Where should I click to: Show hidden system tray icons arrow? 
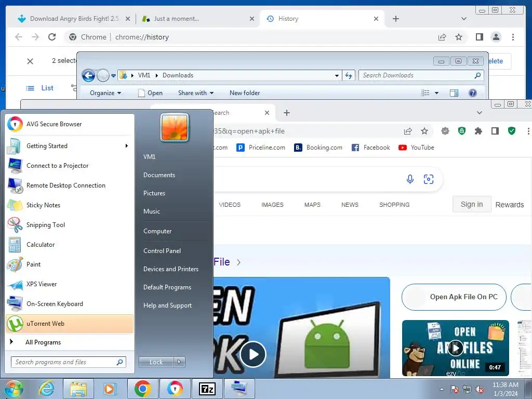442,389
